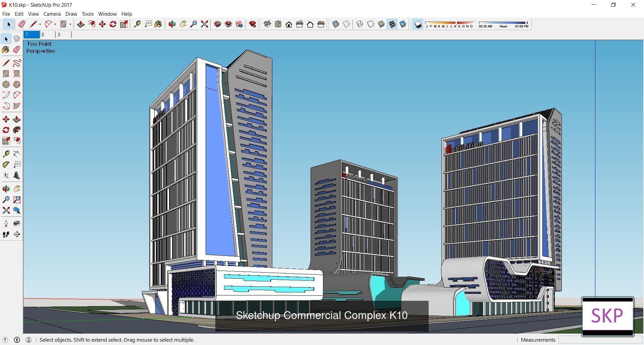Open the Tools menu
This screenshot has height=345, width=644.
coord(88,14)
